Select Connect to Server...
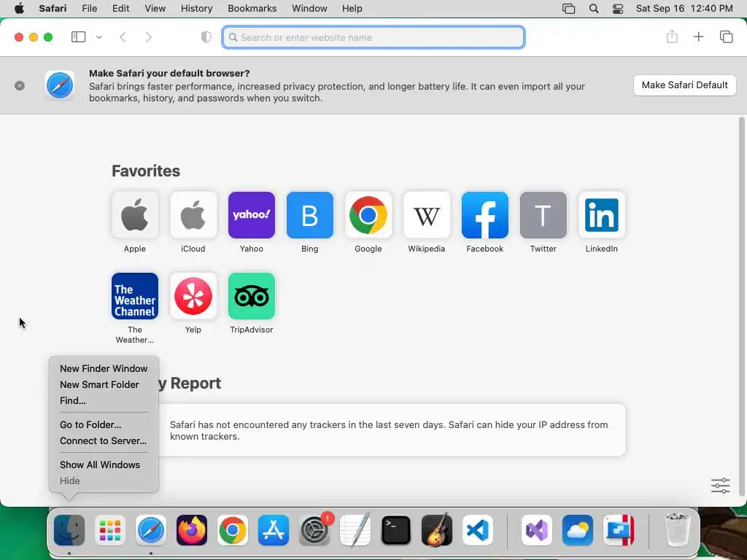This screenshot has height=560, width=747. 104,441
